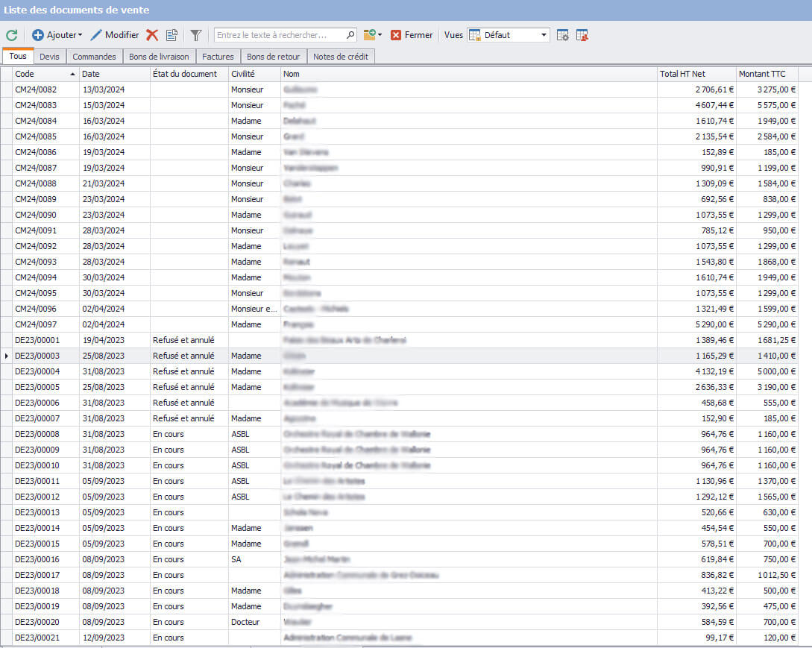Click in the search text field

pyautogui.click(x=280, y=35)
